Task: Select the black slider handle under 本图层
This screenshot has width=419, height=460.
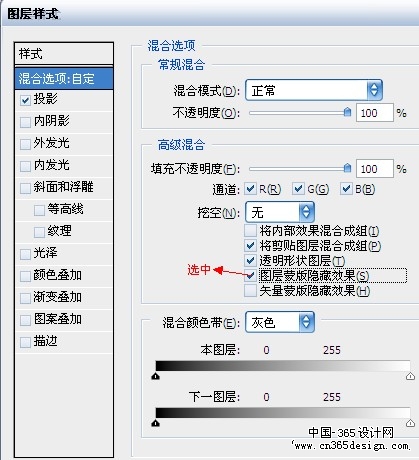Action: 156,376
